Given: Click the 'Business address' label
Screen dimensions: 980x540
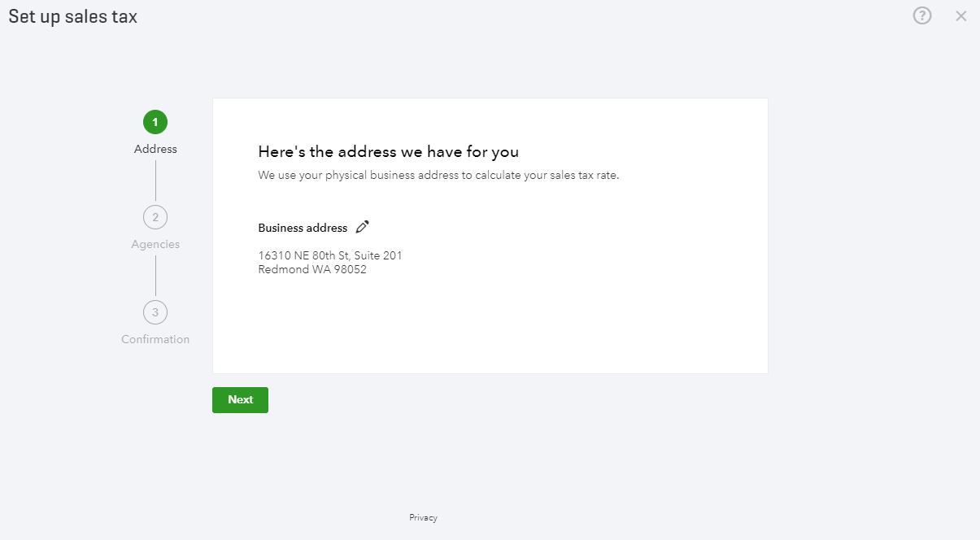Looking at the screenshot, I should (303, 228).
